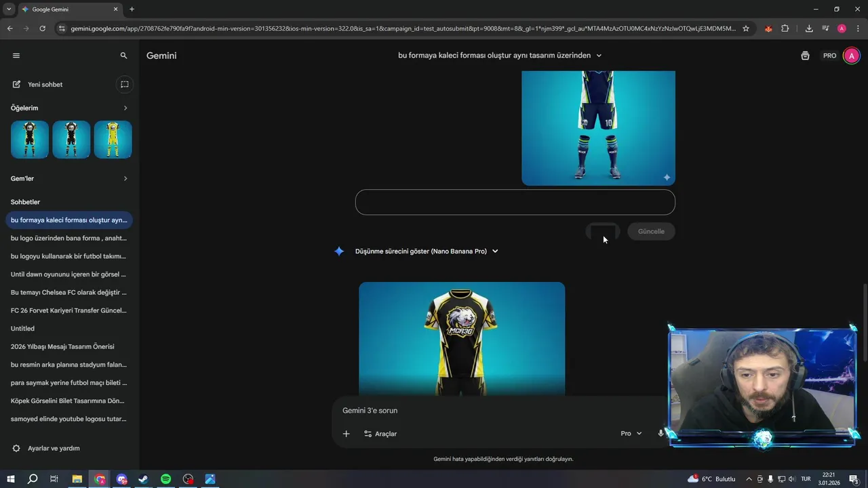Expand 'Düşünme sürecini göster (Nano Banana Pro)'

(x=427, y=251)
